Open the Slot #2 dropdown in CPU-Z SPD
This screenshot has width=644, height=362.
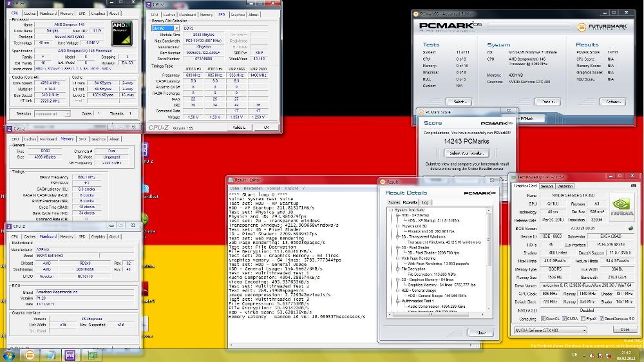[x=176, y=28]
